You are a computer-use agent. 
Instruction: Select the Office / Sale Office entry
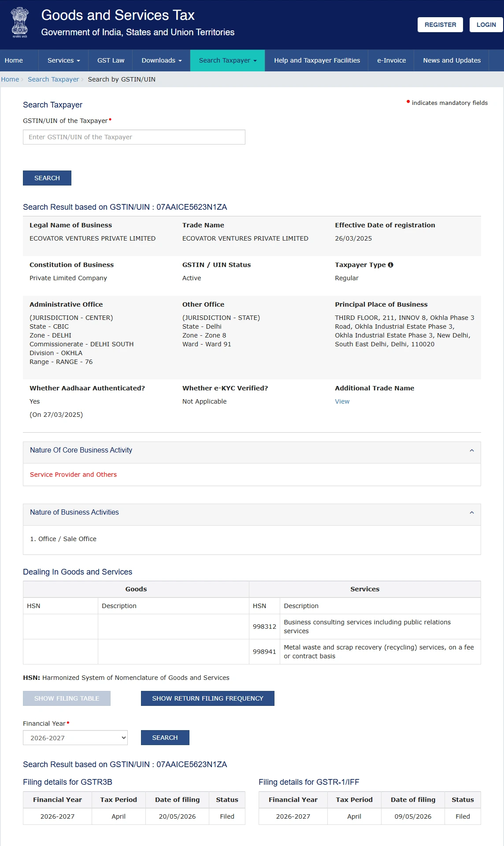(x=63, y=539)
